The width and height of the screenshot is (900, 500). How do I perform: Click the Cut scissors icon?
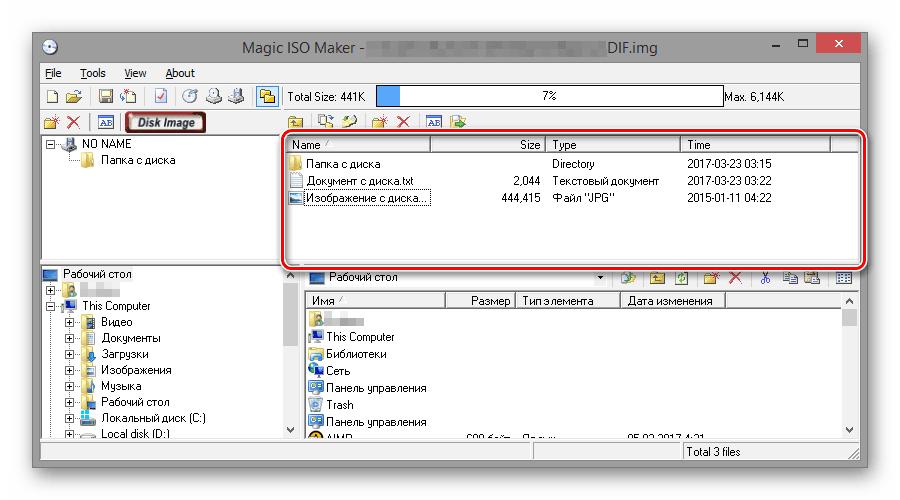(765, 278)
